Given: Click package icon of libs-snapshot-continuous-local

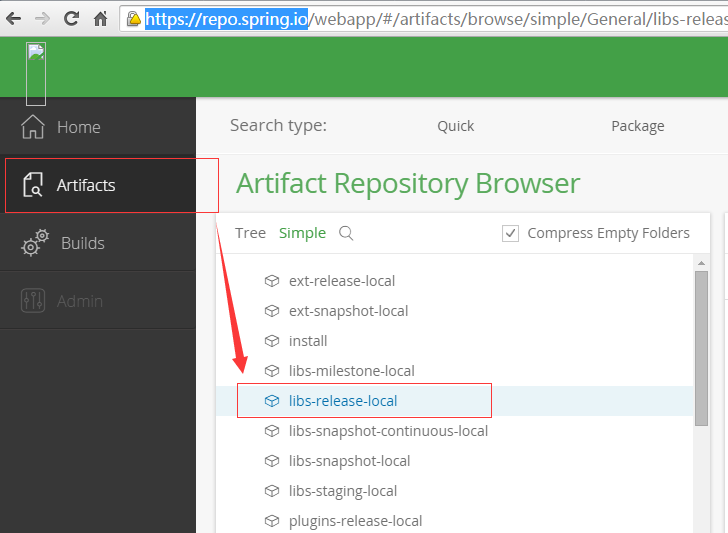Looking at the screenshot, I should coord(272,431).
